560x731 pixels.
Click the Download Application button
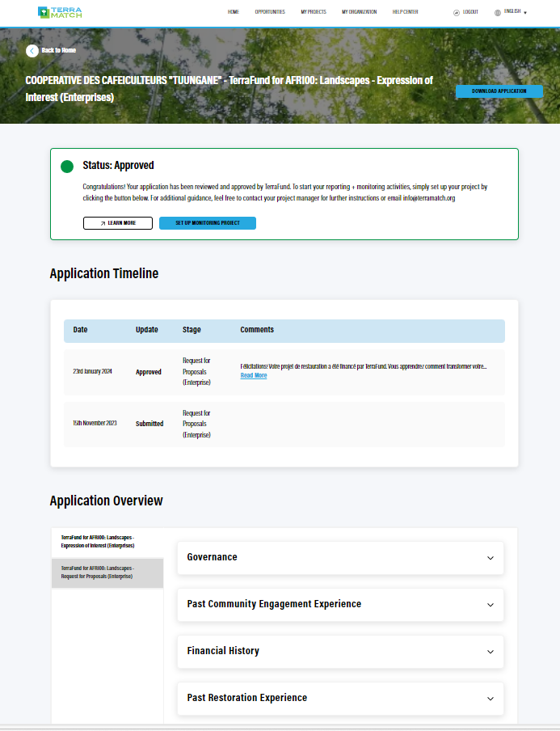pos(499,91)
